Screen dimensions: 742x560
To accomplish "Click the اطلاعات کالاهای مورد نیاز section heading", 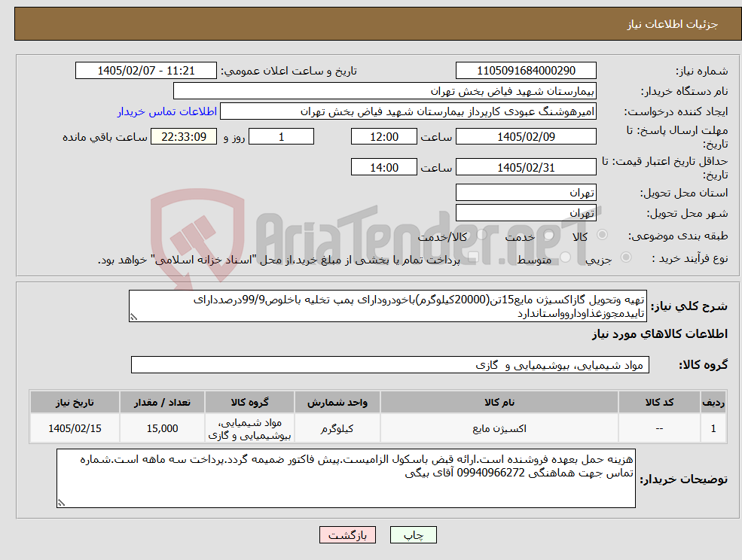I will [x=660, y=334].
